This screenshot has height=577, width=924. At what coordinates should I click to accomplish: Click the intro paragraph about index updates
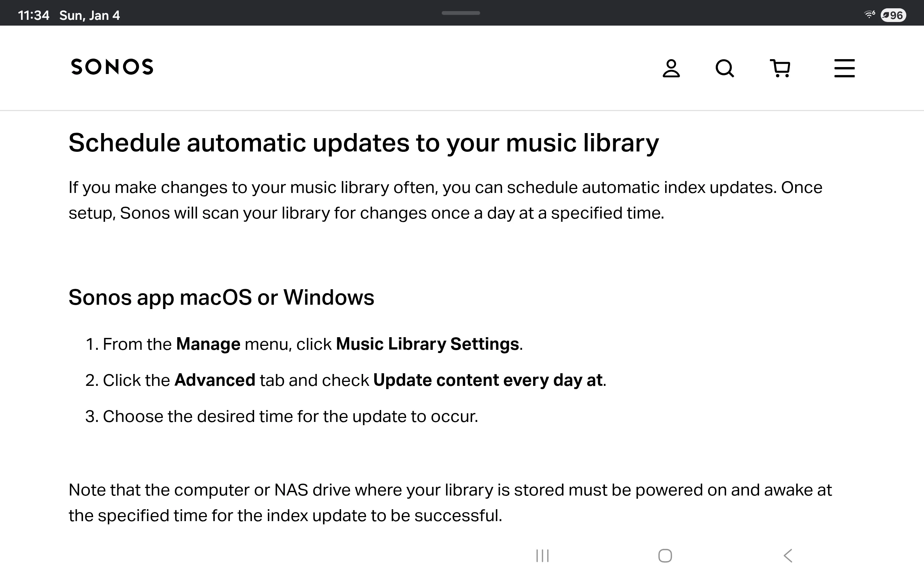[445, 200]
